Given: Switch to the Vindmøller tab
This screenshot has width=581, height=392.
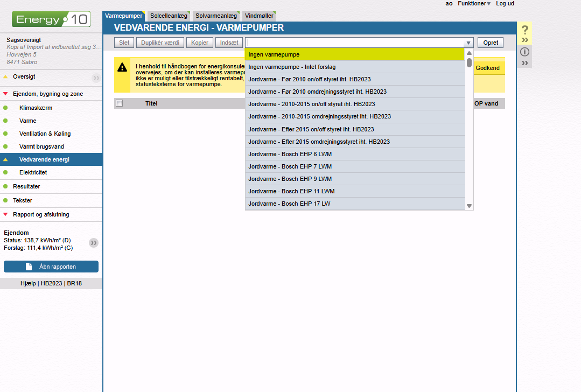Looking at the screenshot, I should (x=259, y=16).
